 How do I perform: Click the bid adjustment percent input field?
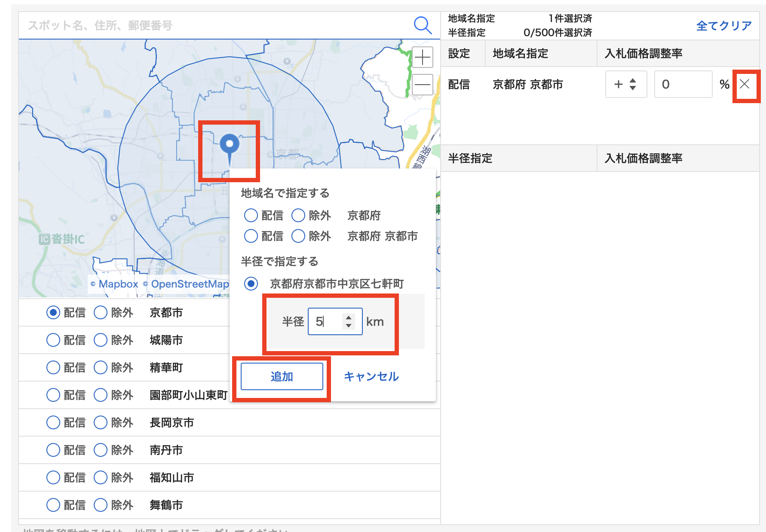[x=682, y=84]
